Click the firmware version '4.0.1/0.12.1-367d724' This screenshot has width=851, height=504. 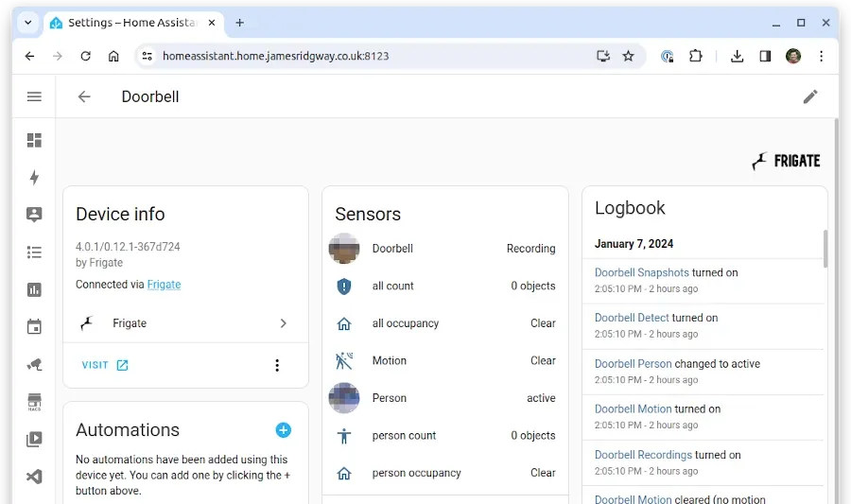tap(128, 247)
